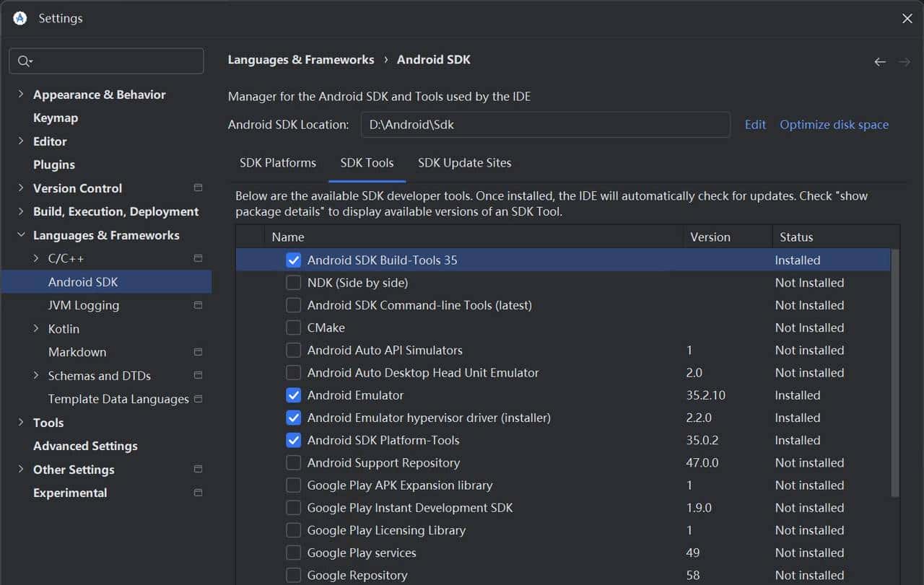Check the CMake checkbox
This screenshot has width=924, height=585.
click(294, 327)
